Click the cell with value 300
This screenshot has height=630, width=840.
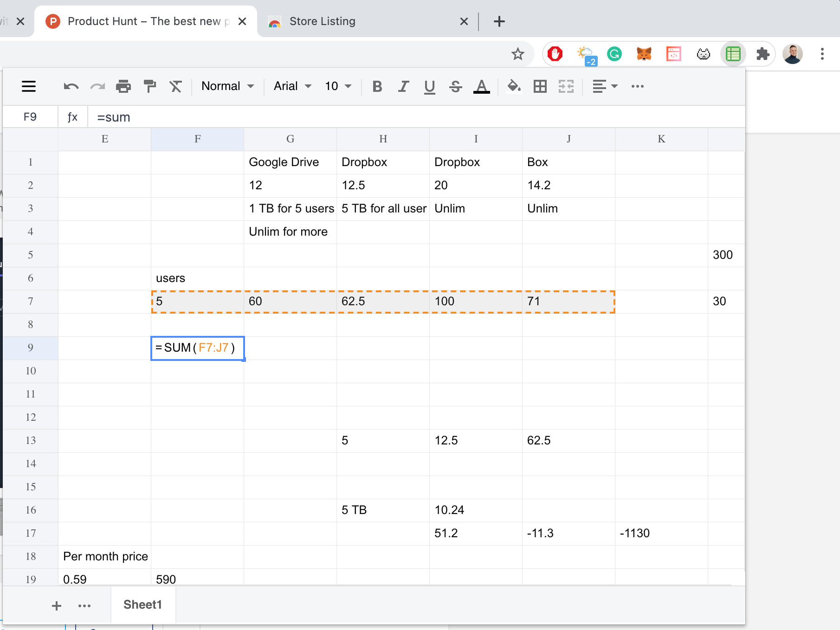click(726, 255)
